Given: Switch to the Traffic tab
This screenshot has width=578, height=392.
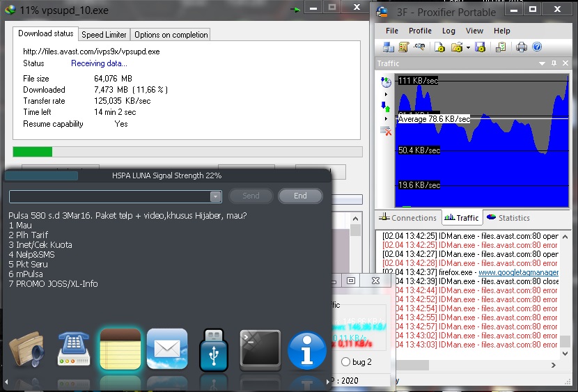Looking at the screenshot, I should [x=462, y=218].
